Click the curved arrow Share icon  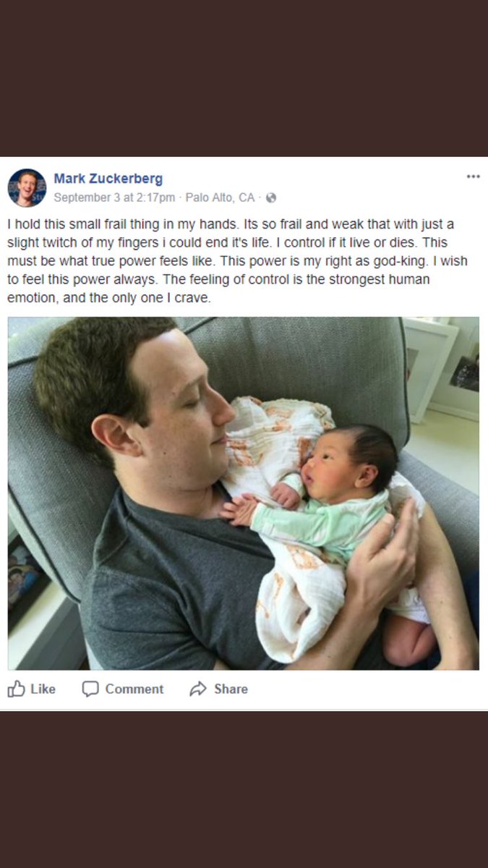tap(198, 689)
